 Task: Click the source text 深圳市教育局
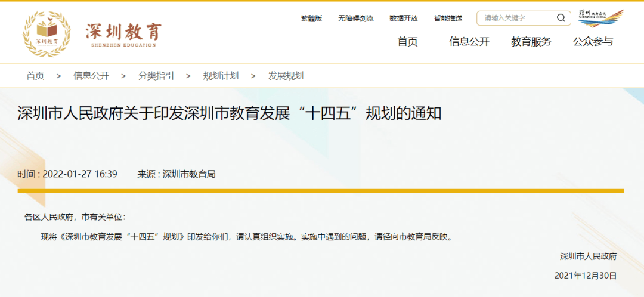[188, 174]
